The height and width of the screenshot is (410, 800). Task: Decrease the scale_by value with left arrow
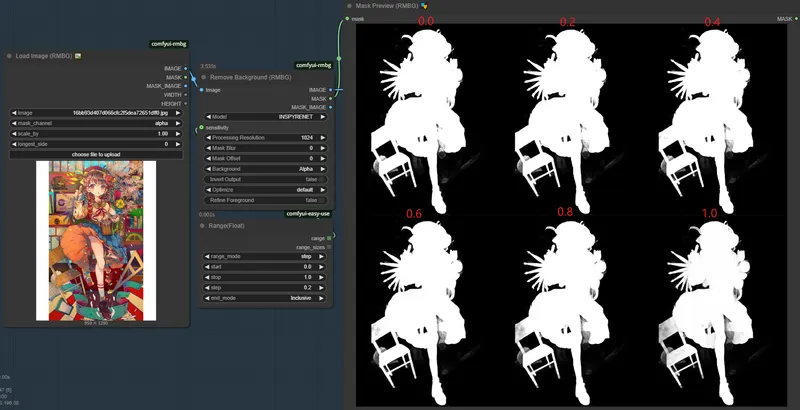[x=12, y=133]
